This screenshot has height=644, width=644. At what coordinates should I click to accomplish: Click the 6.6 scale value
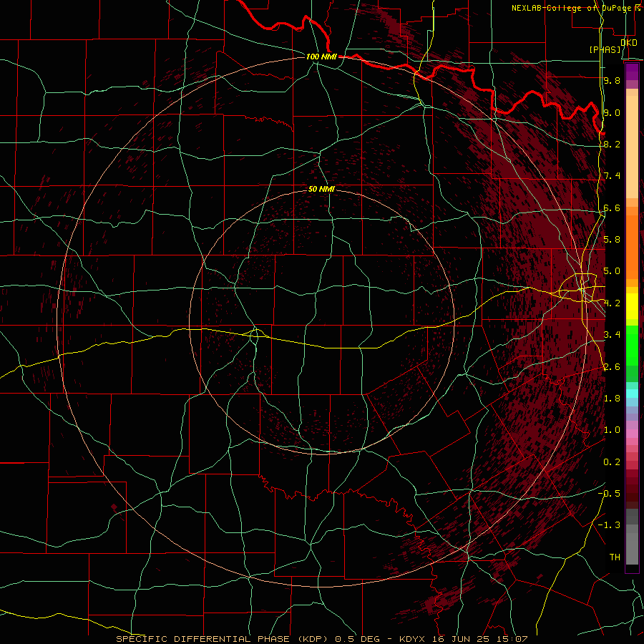pos(612,208)
